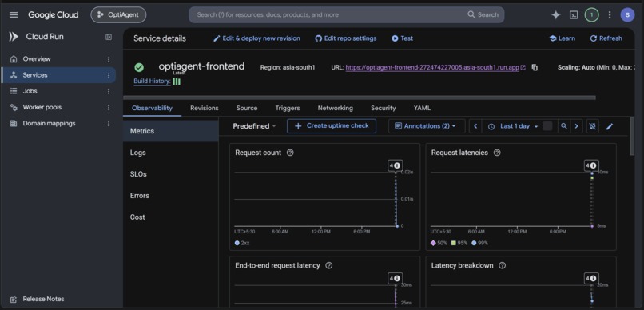Viewport: 644px width, 310px height.
Task: Open the more options dots beside Services
Action: [109, 75]
